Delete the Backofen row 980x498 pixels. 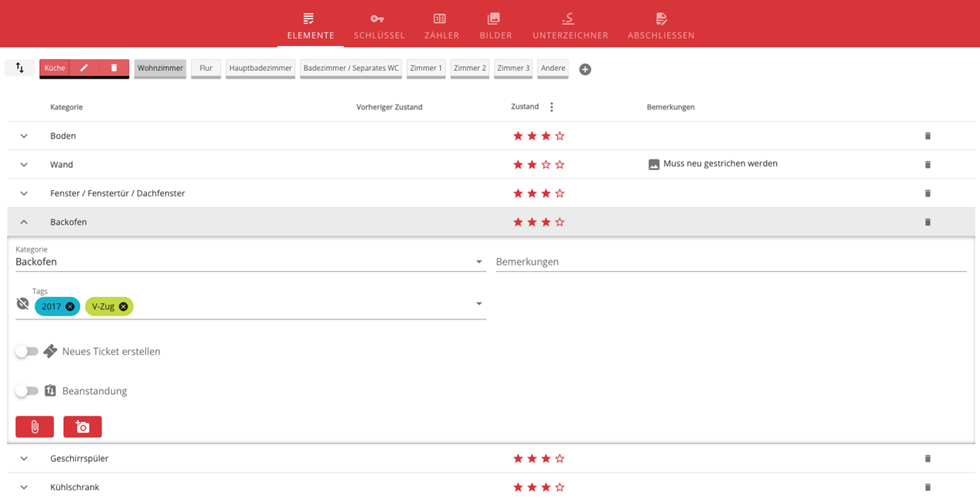[928, 222]
